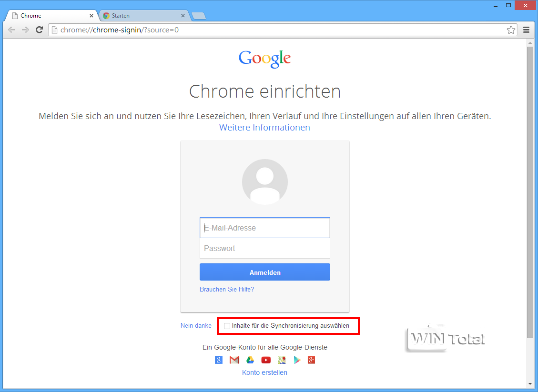Switch to the Starten tab
Image resolution: width=538 pixels, height=392 pixels.
pyautogui.click(x=145, y=15)
